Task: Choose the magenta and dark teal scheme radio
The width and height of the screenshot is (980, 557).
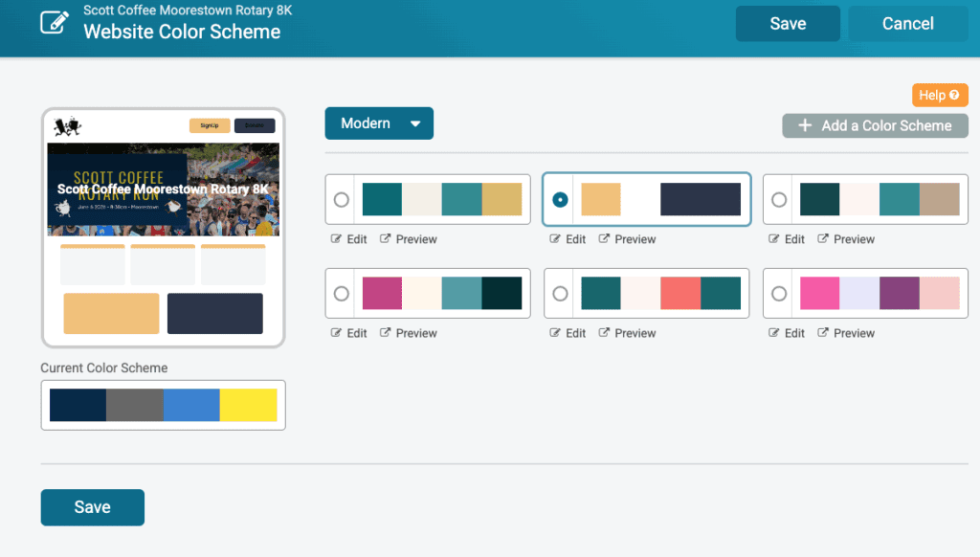Action: (341, 294)
